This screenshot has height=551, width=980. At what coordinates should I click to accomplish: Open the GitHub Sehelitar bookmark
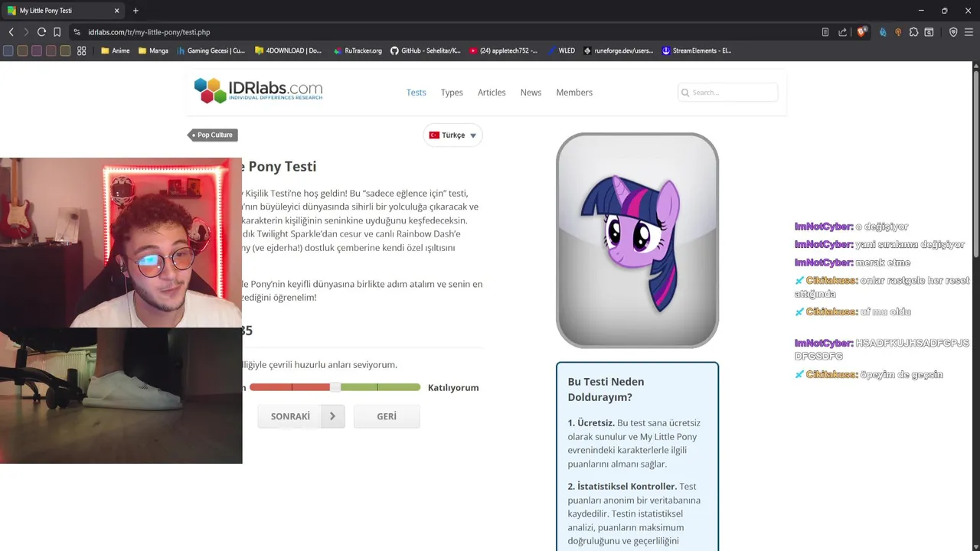tap(426, 51)
